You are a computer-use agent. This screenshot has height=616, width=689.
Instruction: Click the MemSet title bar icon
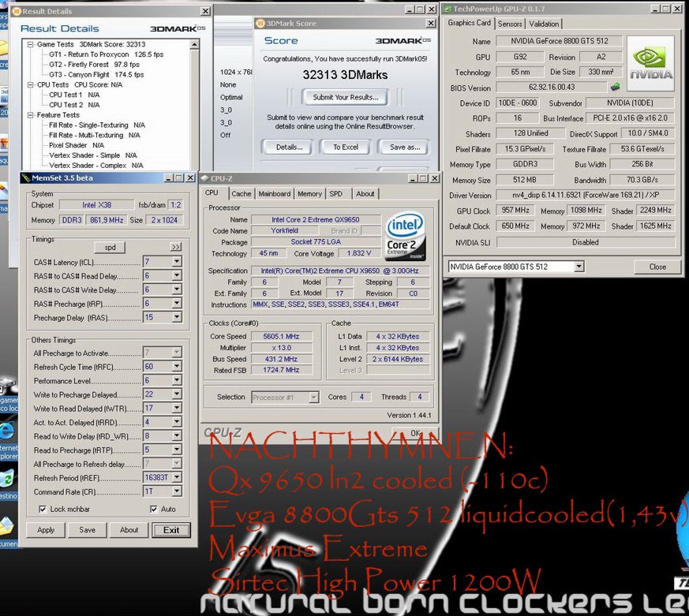click(26, 177)
